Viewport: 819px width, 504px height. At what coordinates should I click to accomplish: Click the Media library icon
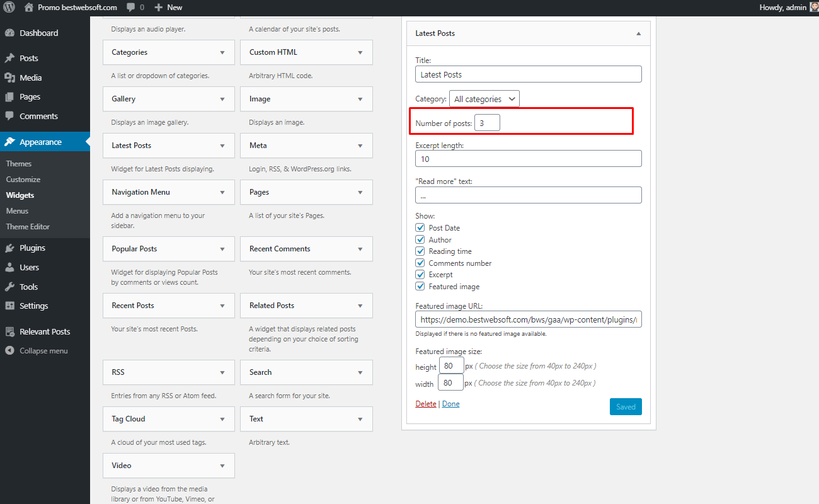point(9,77)
